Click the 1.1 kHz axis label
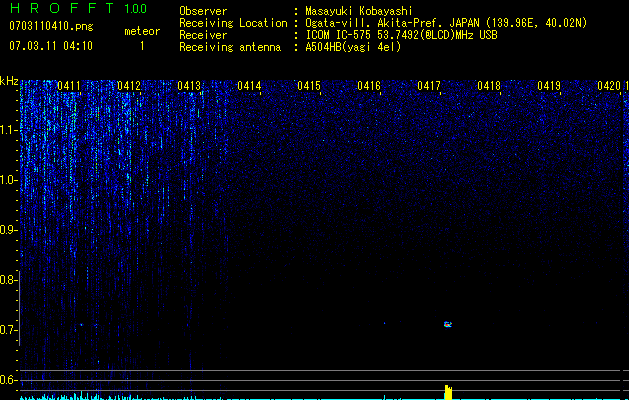The image size is (629, 400). click(x=8, y=130)
